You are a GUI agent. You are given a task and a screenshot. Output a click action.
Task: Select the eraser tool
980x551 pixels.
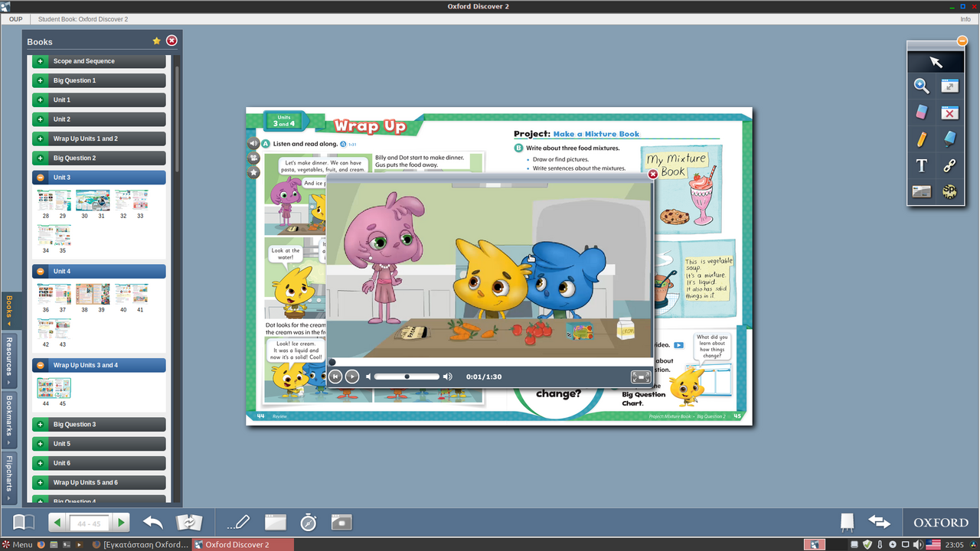point(922,112)
